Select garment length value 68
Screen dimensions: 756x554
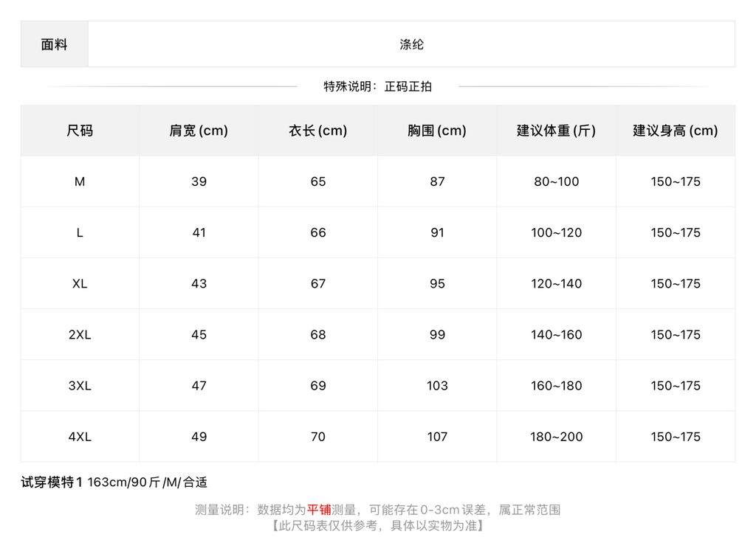click(x=317, y=335)
